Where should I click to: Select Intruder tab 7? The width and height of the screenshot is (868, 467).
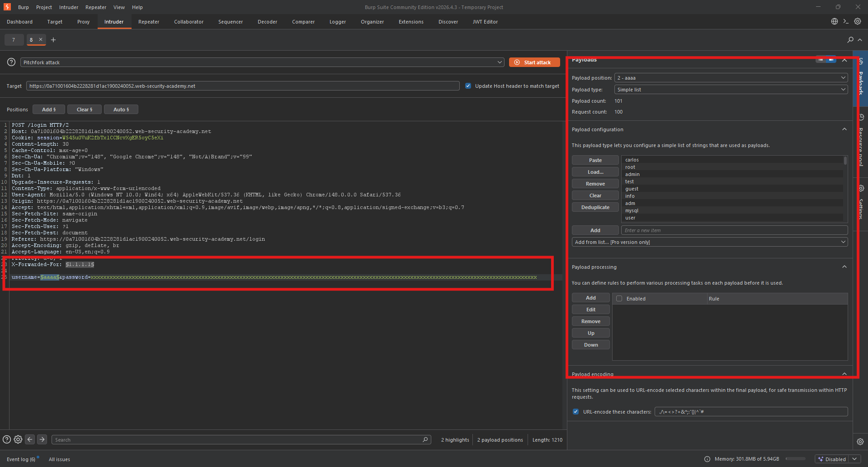point(14,40)
